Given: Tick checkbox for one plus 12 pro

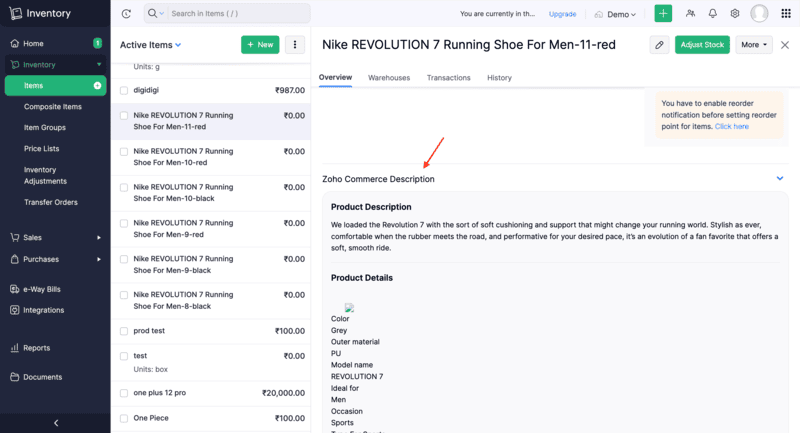Looking at the screenshot, I should click(x=124, y=393).
